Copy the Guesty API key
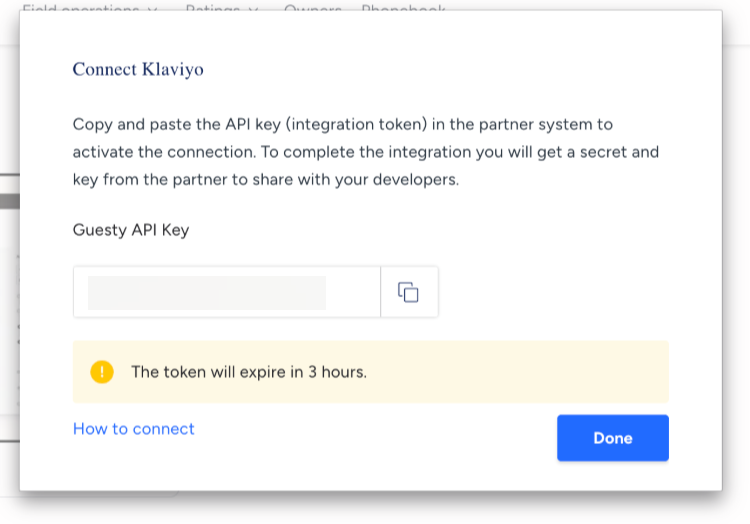The image size is (750, 524). [408, 292]
